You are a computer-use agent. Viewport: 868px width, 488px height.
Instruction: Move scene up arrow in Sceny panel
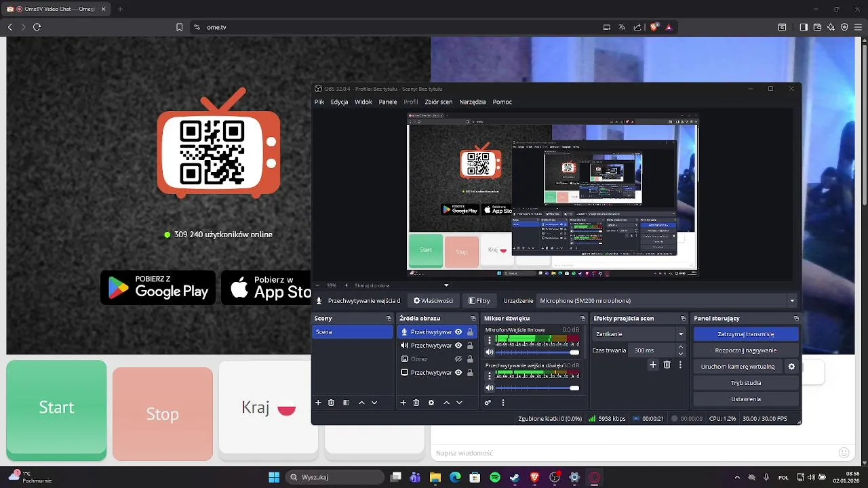click(x=361, y=403)
